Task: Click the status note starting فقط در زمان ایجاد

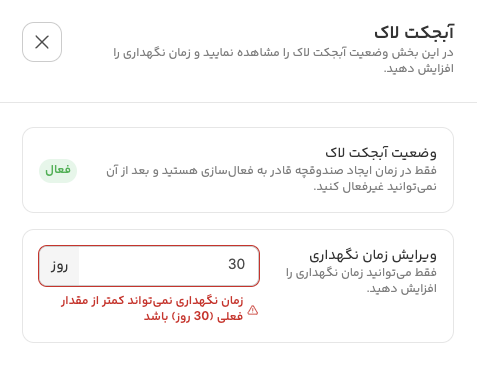Action: 271,178
